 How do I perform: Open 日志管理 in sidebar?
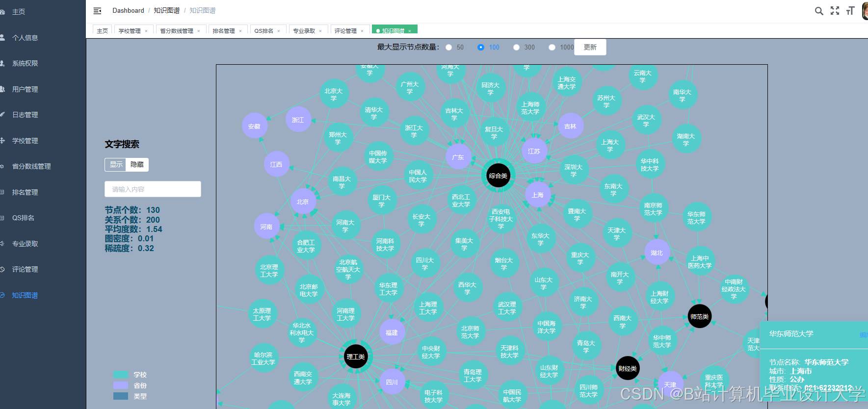click(43, 115)
